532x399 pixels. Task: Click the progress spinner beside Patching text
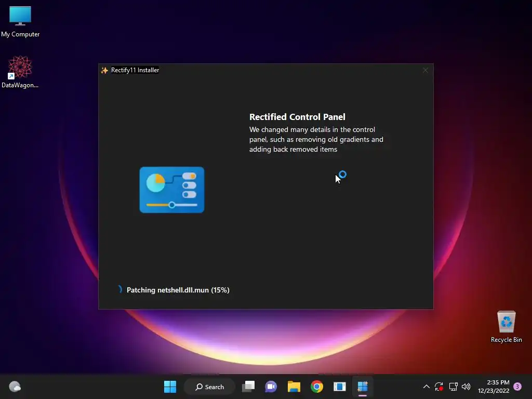click(119, 289)
